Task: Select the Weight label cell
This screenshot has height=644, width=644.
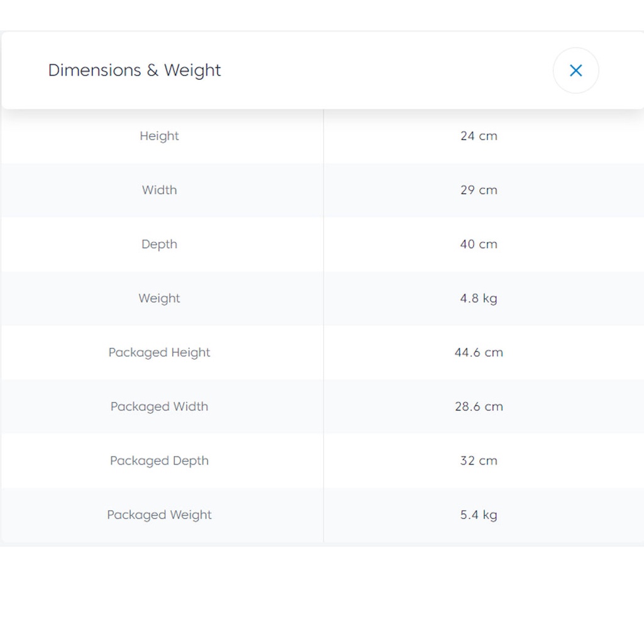Action: 159,298
